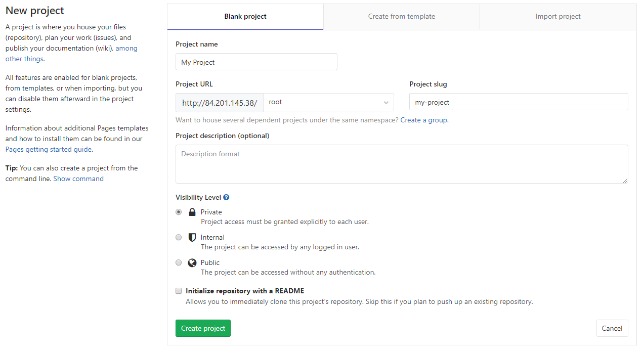Cancel project creation
This screenshot has height=355, width=644.
pos(612,328)
